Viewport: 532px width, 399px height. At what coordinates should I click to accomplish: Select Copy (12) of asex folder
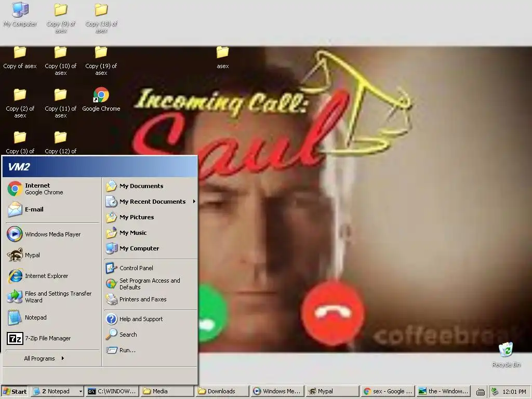tap(61, 142)
